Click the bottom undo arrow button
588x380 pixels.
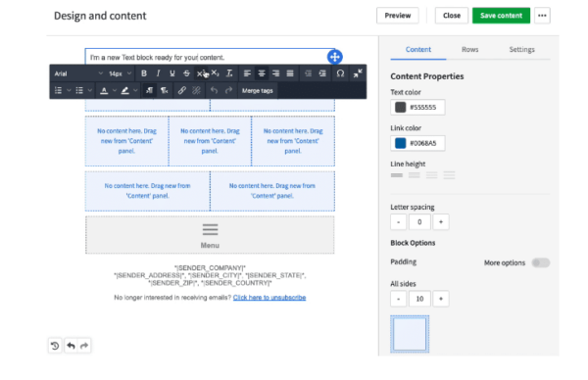[71, 346]
